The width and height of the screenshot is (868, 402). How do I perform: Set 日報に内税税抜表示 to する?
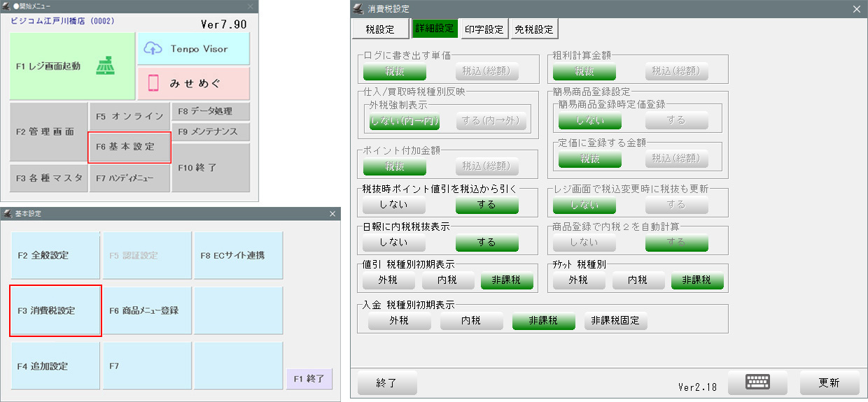[x=487, y=243]
